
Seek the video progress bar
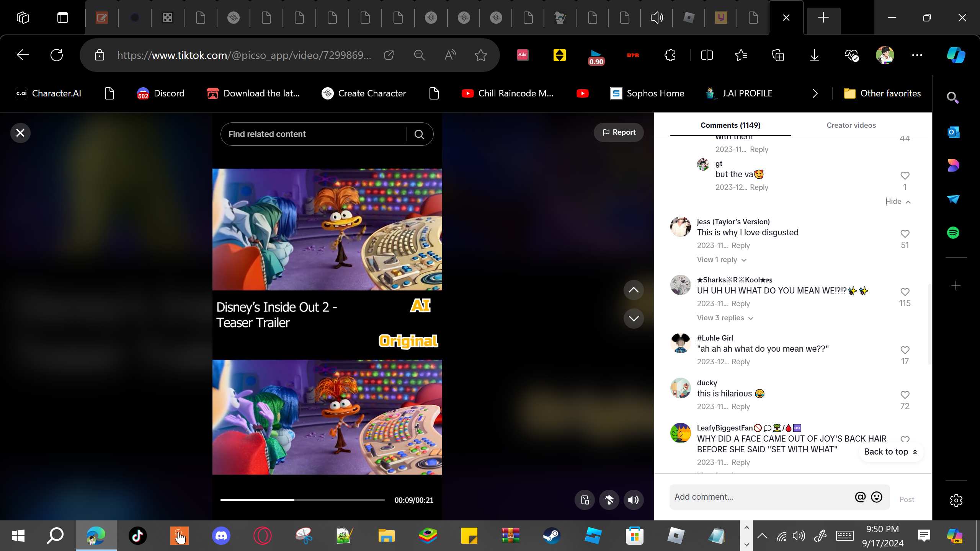302,500
